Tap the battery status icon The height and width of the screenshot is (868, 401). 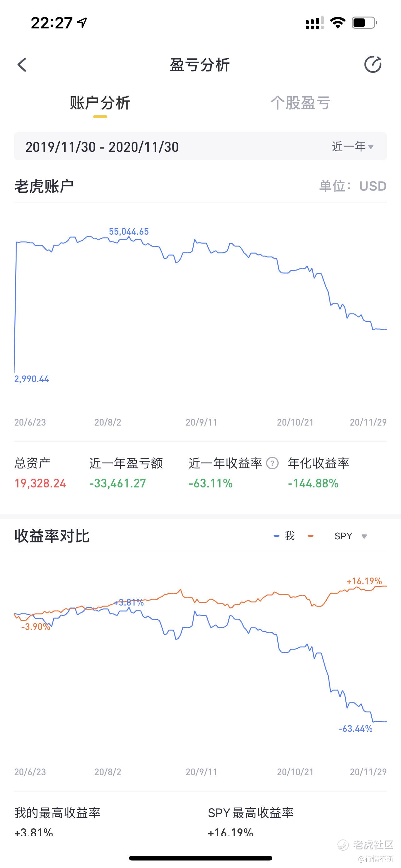tap(364, 22)
